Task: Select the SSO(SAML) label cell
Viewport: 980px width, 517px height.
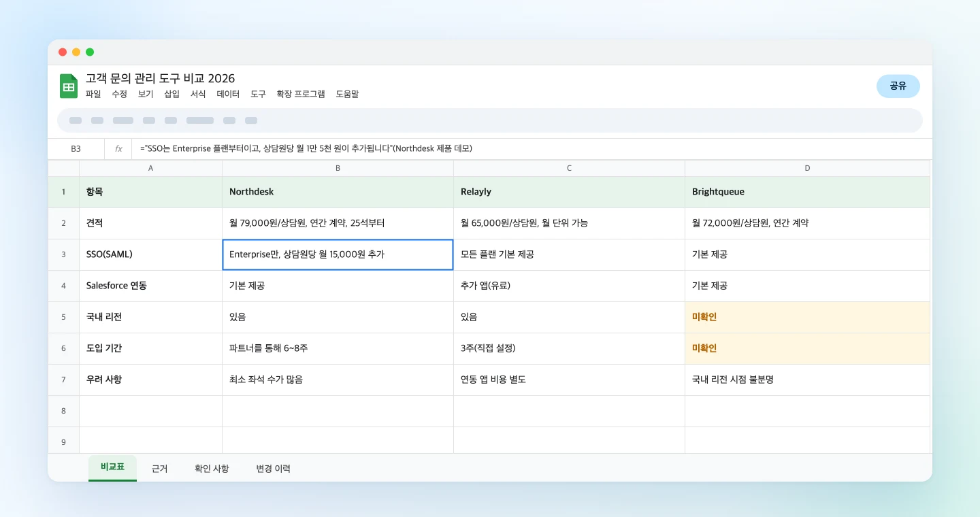Action: [150, 254]
